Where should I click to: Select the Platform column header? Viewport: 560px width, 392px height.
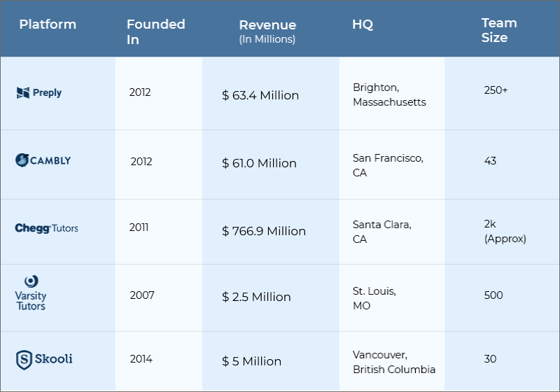point(48,24)
